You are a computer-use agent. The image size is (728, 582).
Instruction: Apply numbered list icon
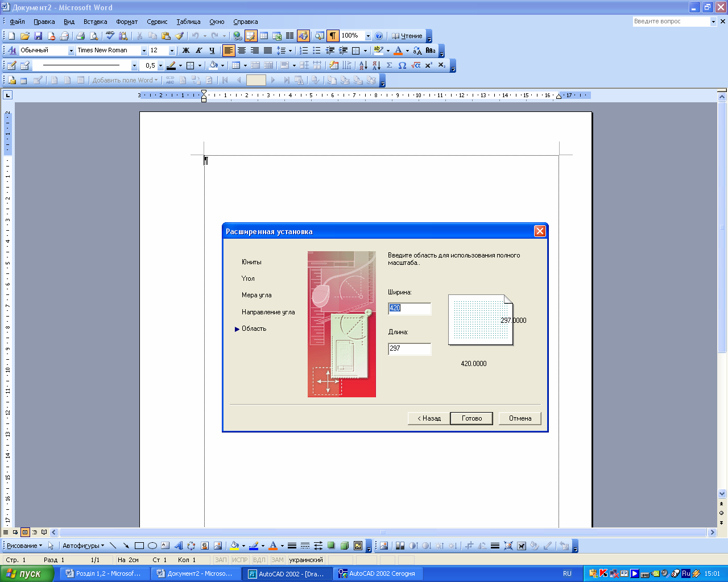304,51
